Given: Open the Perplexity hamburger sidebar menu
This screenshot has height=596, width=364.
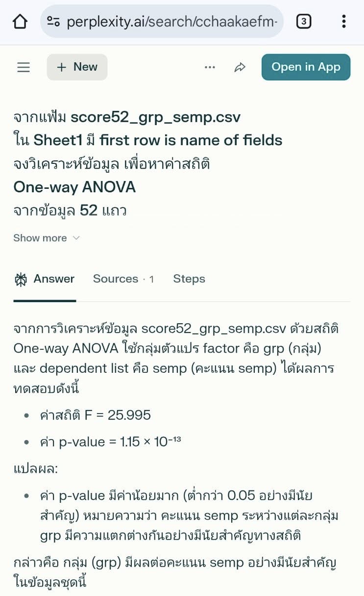Looking at the screenshot, I should (24, 67).
